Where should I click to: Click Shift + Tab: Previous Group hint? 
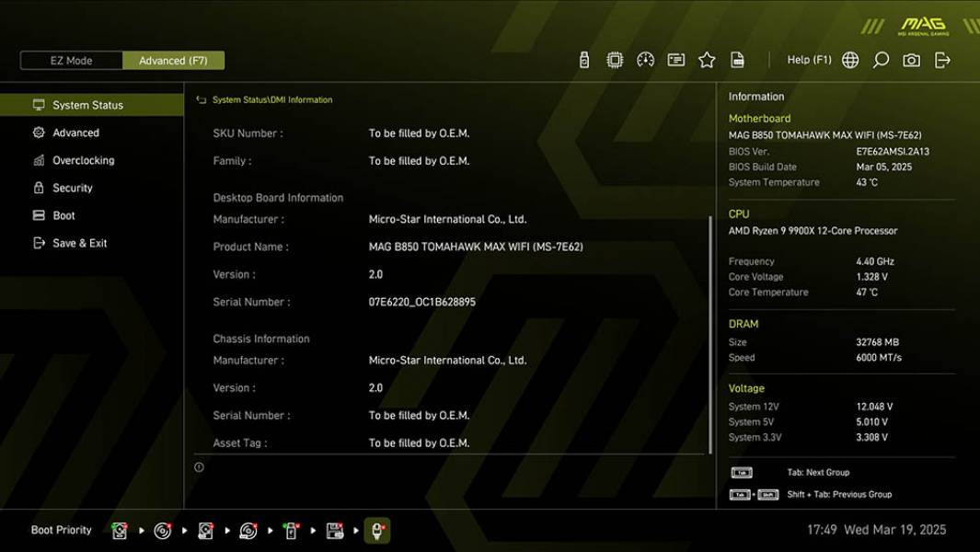839,494
